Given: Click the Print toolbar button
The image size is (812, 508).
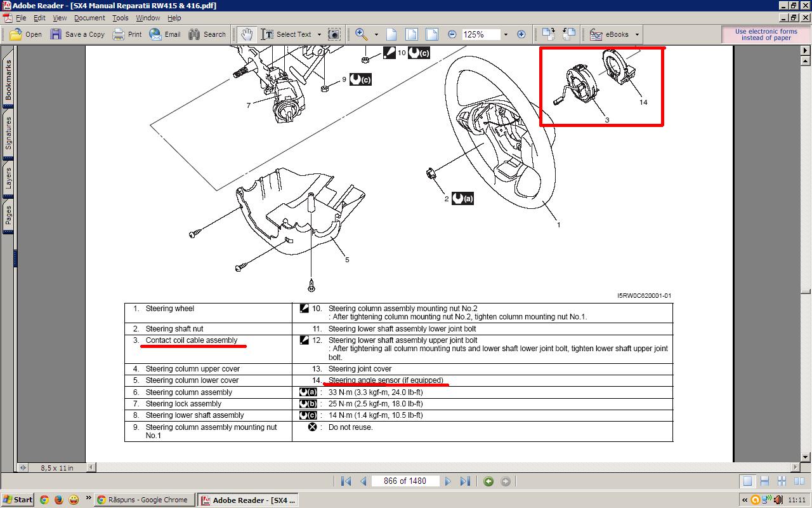Looking at the screenshot, I should [127, 34].
